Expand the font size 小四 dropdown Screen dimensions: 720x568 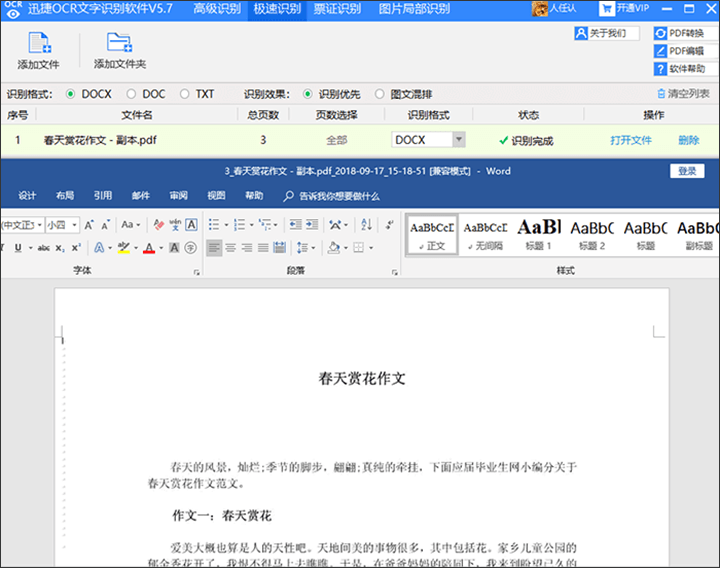(75, 225)
